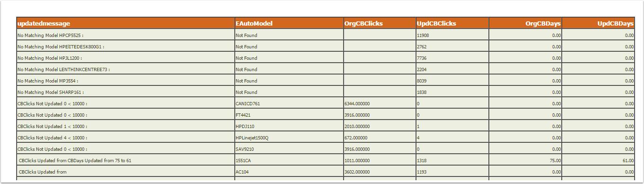Click the HPLinejet1500Q model cell
The height and width of the screenshot is (184, 644).
click(x=289, y=138)
